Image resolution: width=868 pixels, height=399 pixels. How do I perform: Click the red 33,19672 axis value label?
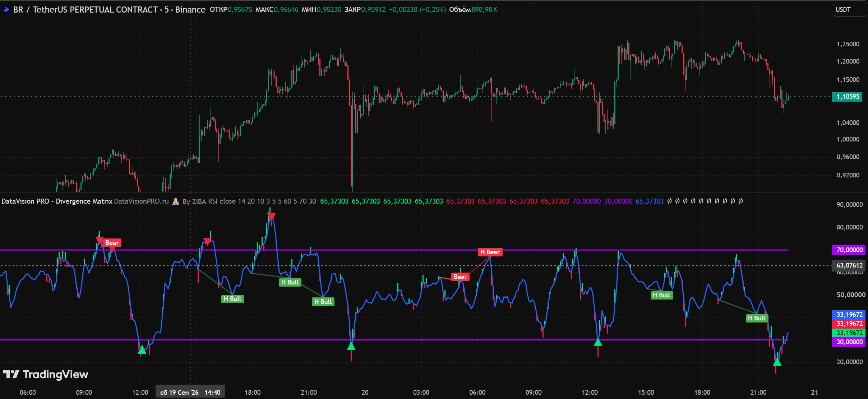(x=849, y=324)
